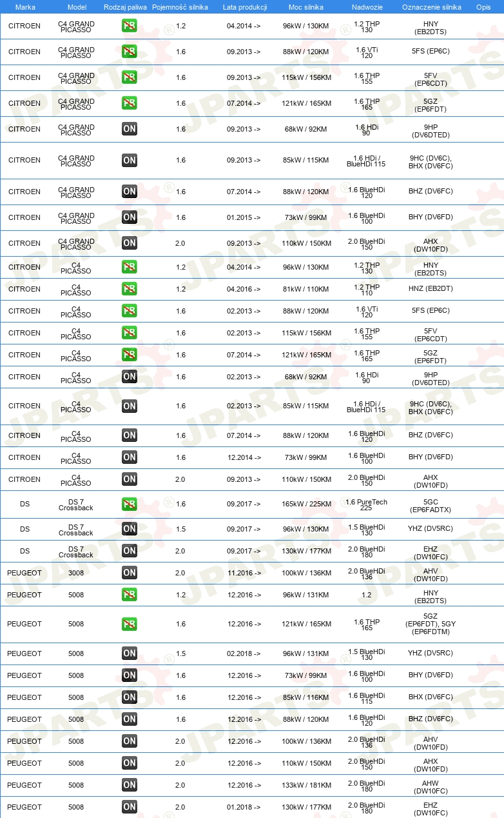504x818 pixels.
Task: Click PB fuel icon in C4 Grand Picasso 5FV row
Action: pos(130,77)
